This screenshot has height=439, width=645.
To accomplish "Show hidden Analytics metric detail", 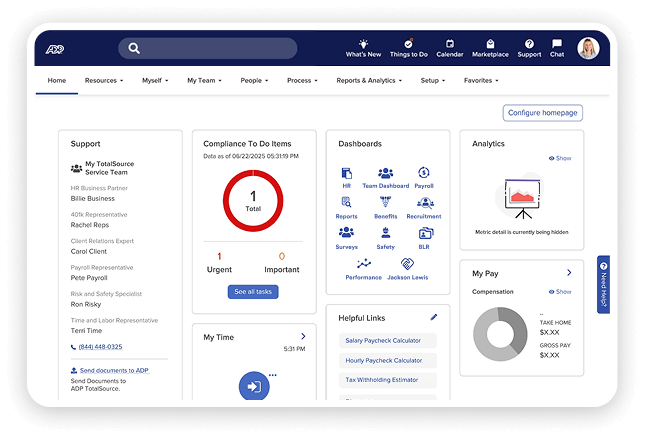I will point(560,158).
